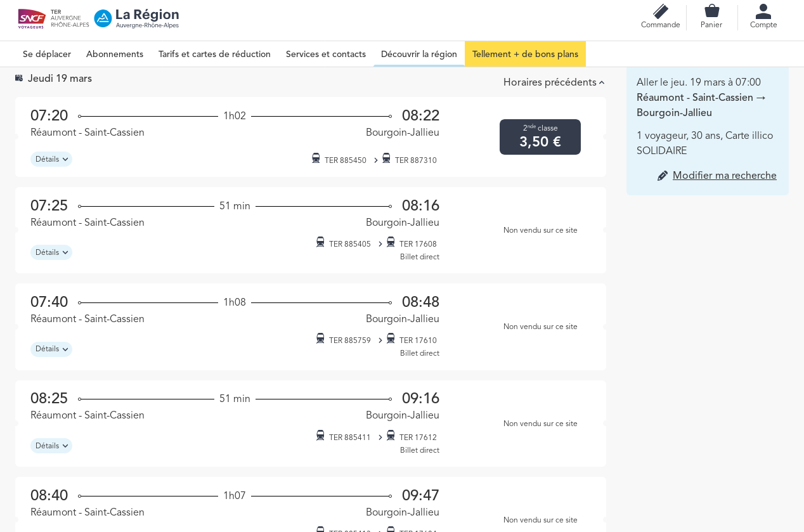Click the La Région Auvergne-Rhône-Alpes logo
The width and height of the screenshot is (804, 532).
(x=137, y=18)
